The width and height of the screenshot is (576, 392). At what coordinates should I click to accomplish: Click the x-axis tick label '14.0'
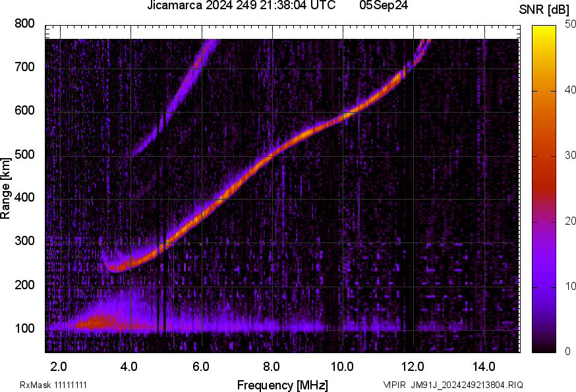pos(484,367)
